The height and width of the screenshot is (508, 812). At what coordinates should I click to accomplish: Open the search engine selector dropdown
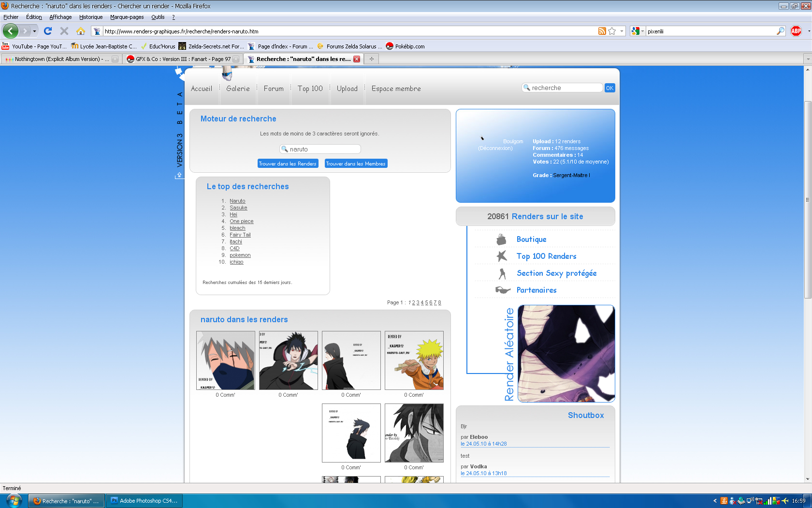tap(638, 31)
